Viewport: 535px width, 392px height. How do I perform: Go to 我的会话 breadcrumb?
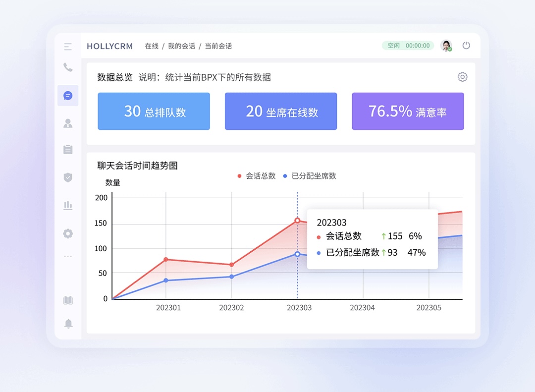click(181, 46)
